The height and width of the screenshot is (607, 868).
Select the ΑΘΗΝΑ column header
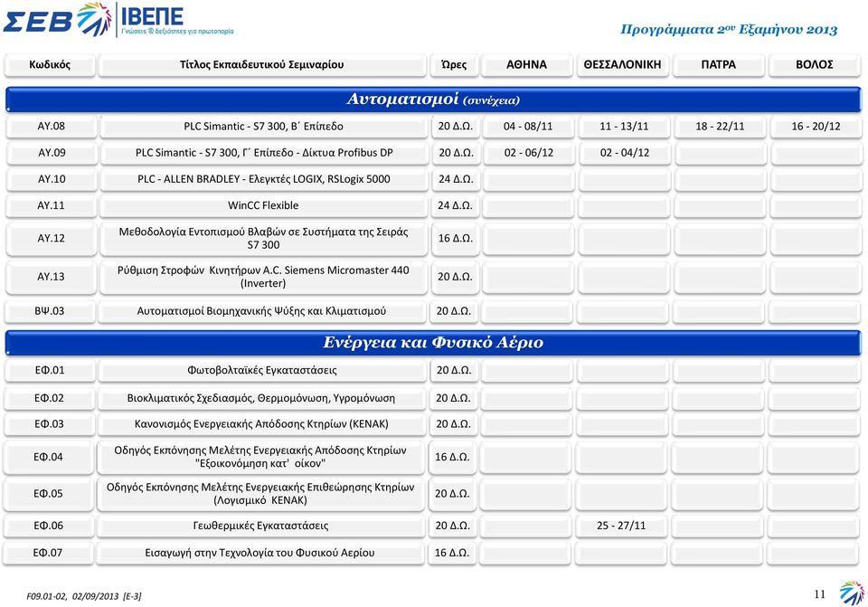point(526,65)
